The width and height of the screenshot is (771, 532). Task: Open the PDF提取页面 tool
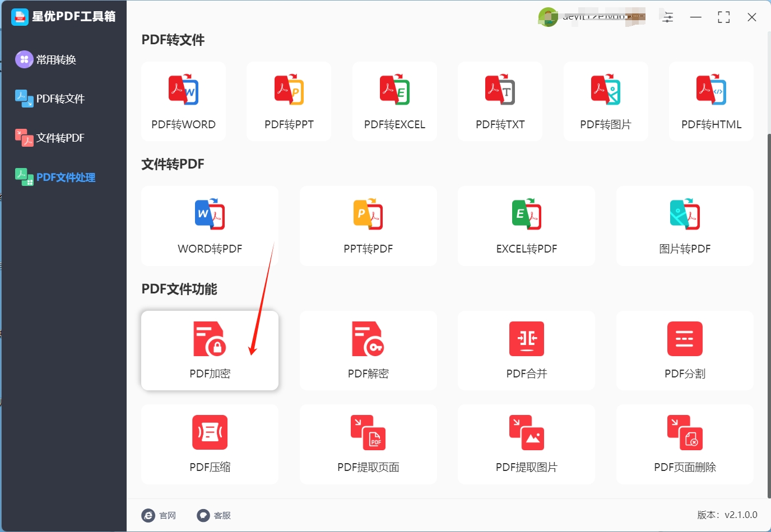tap(368, 444)
